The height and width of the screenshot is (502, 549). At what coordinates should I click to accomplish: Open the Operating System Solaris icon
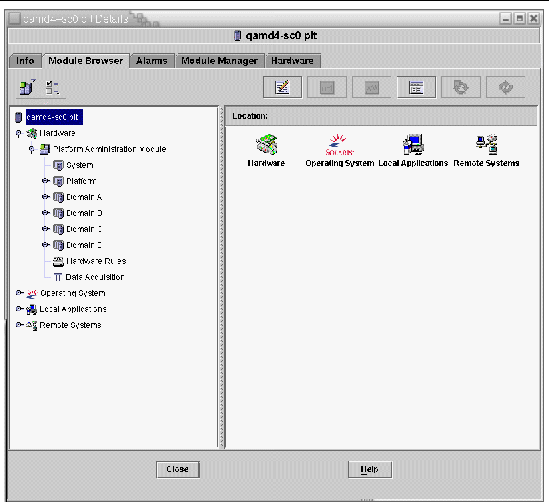[339, 144]
